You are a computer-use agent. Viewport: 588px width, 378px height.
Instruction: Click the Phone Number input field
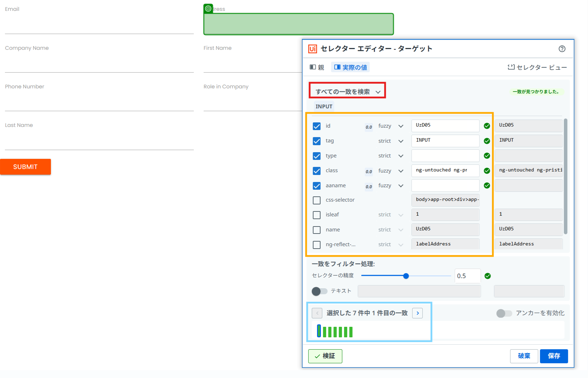pyautogui.click(x=99, y=101)
